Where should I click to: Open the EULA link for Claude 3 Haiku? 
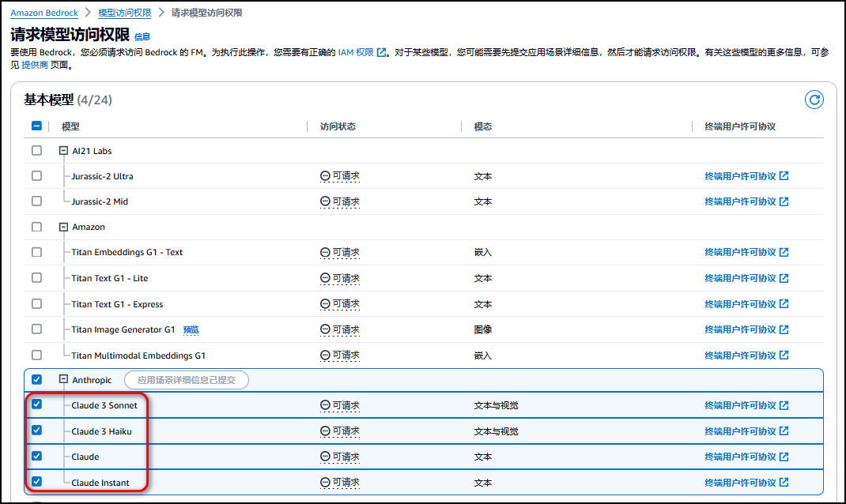pyautogui.click(x=746, y=431)
